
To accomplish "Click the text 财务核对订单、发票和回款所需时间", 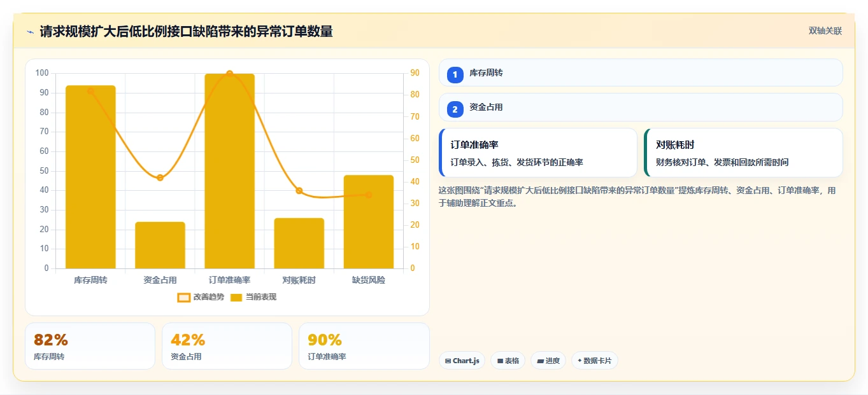I will click(722, 162).
